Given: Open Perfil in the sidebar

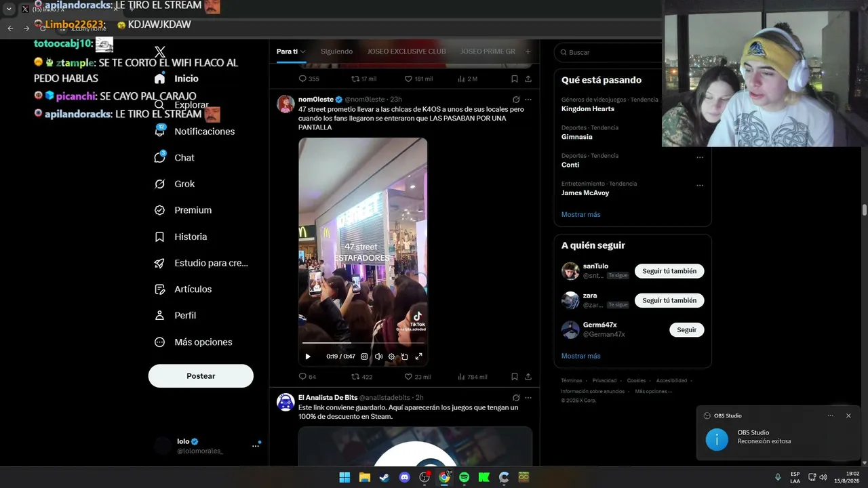Looking at the screenshot, I should [x=175, y=316].
